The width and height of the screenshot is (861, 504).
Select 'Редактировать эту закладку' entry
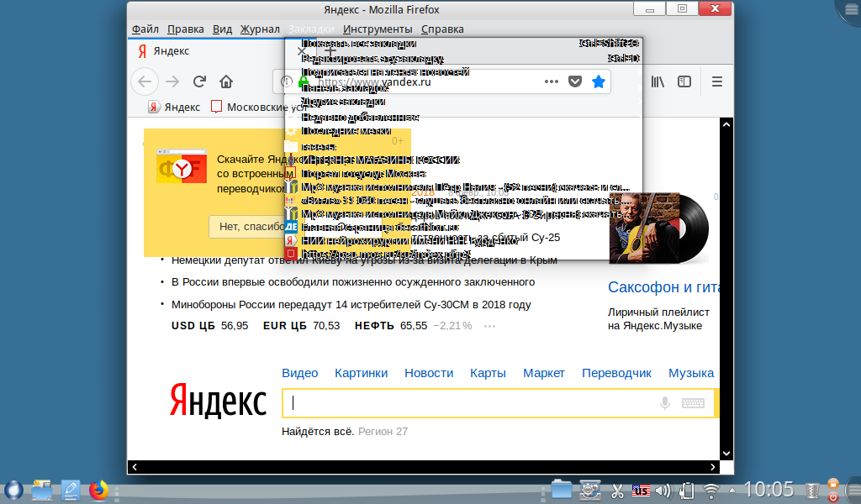tap(463, 58)
